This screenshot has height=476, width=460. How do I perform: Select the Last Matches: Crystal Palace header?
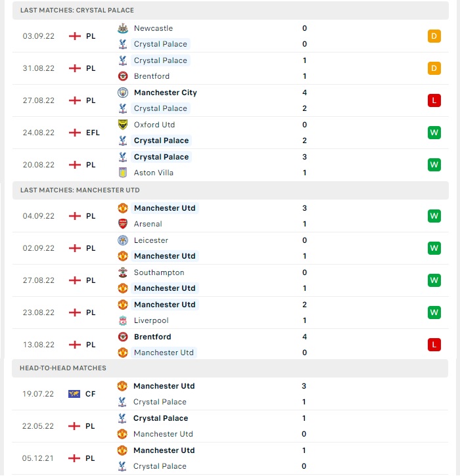coord(230,11)
